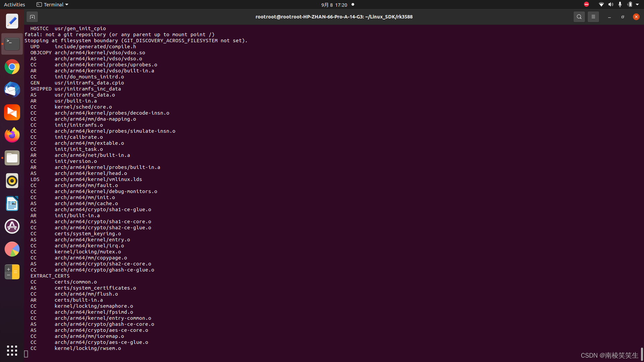
Task: Launch Google Chrome from dock
Action: (12, 67)
